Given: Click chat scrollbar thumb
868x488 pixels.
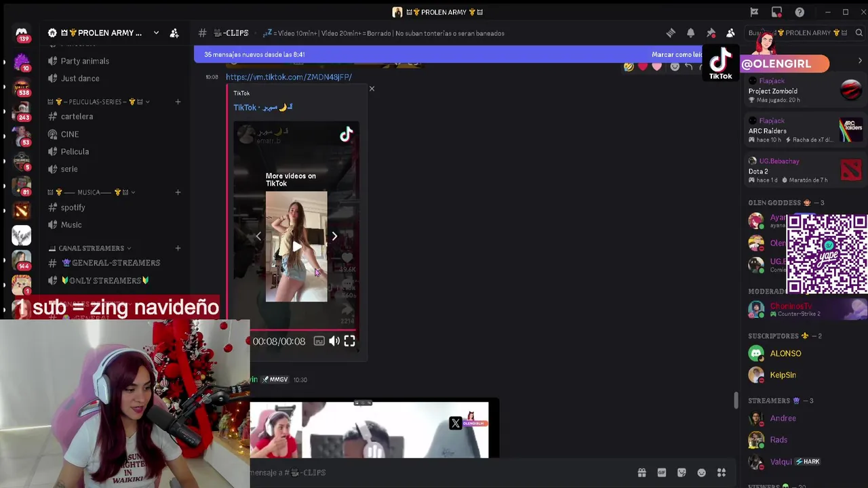Looking at the screenshot, I should point(736,400).
